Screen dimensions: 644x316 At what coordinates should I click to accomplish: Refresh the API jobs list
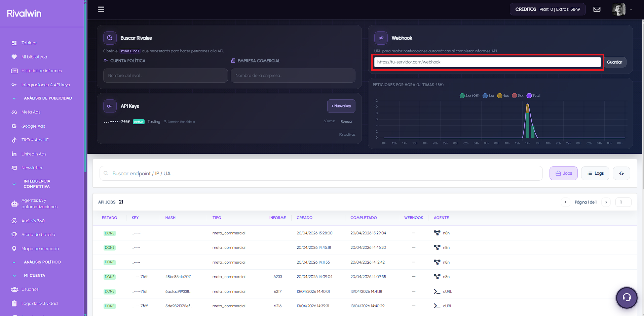click(x=621, y=173)
